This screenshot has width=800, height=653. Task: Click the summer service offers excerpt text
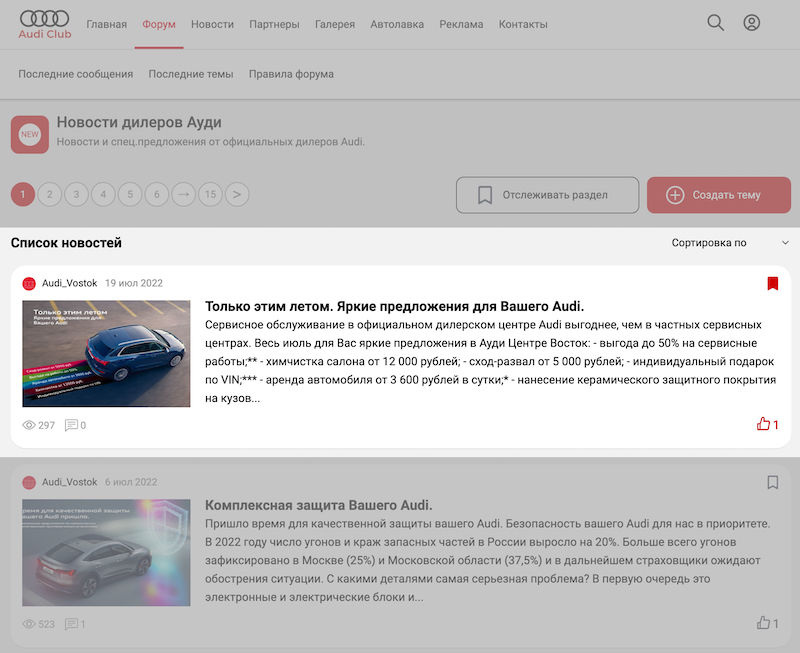491,361
